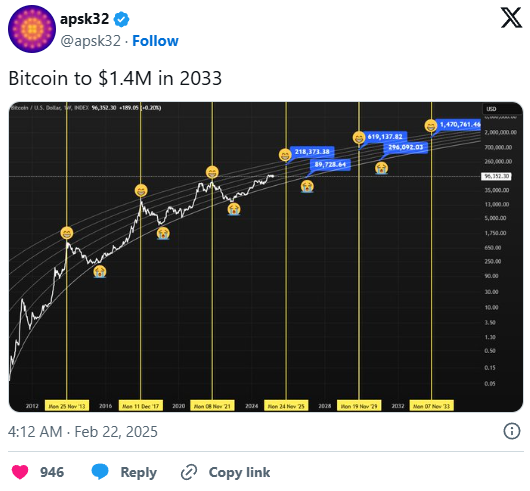Click the Mon 07 Nov '33 date marker
This screenshot has height=491, width=530.
click(x=432, y=406)
